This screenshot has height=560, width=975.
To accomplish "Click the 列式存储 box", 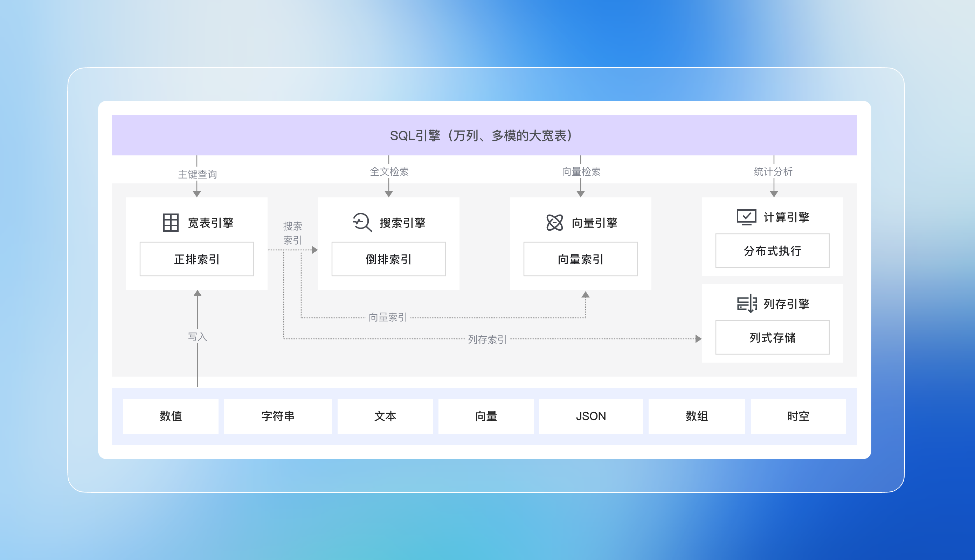I will point(772,337).
